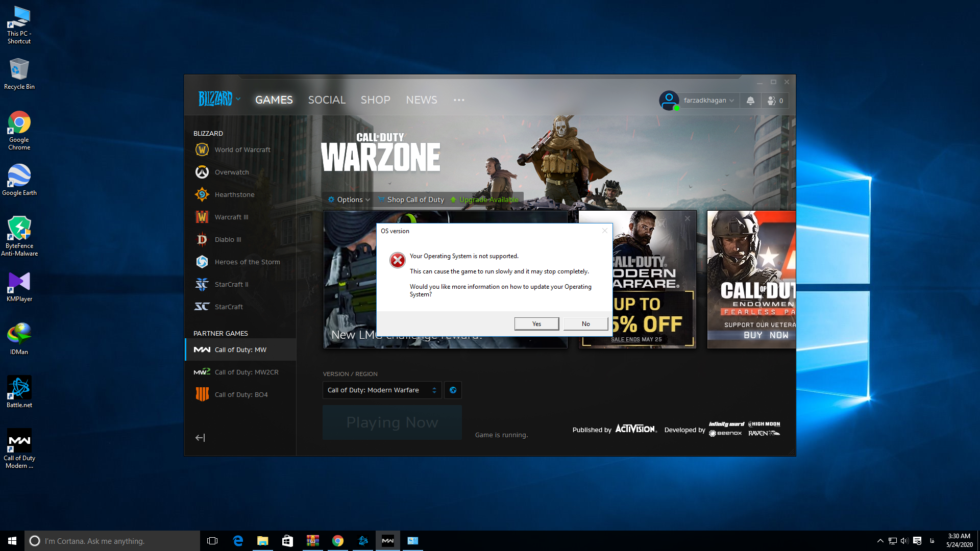The width and height of the screenshot is (980, 551).
Task: Select Overwatch game icon
Action: point(202,172)
